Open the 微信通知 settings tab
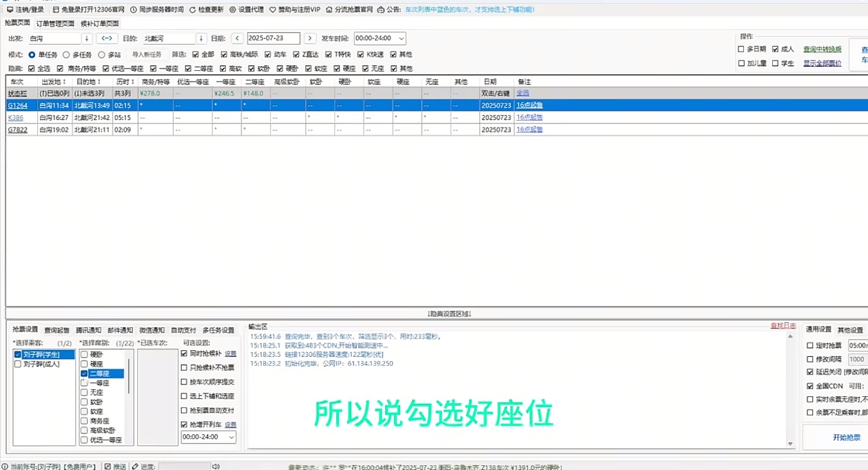 click(x=152, y=330)
